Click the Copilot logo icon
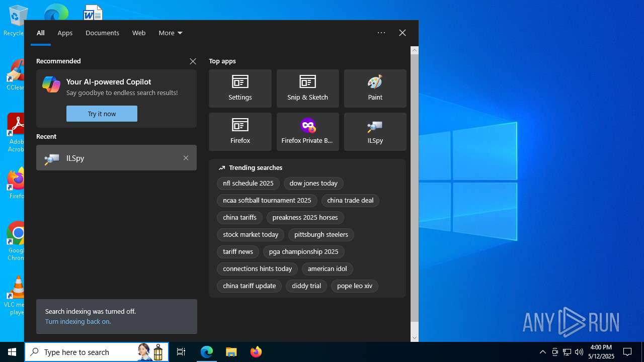 coord(51,84)
